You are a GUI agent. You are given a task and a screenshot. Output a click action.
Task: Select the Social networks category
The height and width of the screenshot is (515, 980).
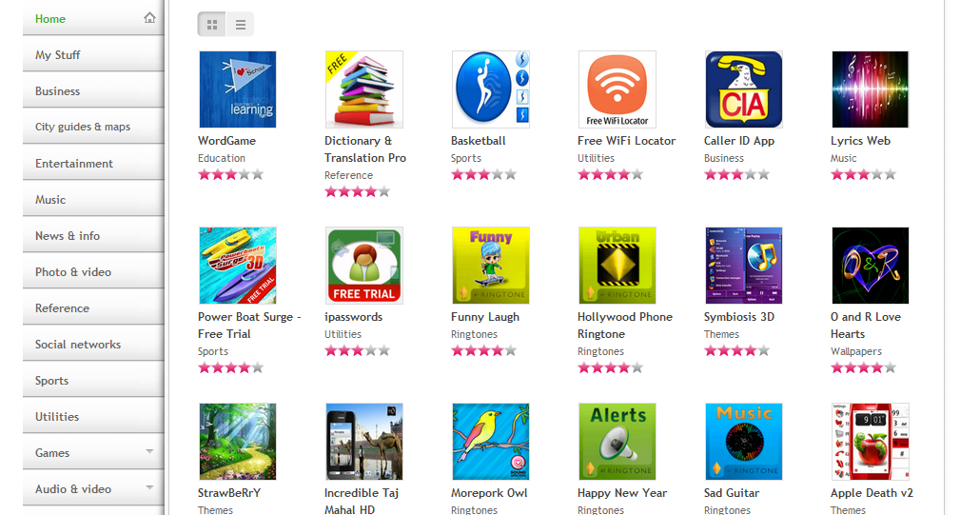coord(94,345)
